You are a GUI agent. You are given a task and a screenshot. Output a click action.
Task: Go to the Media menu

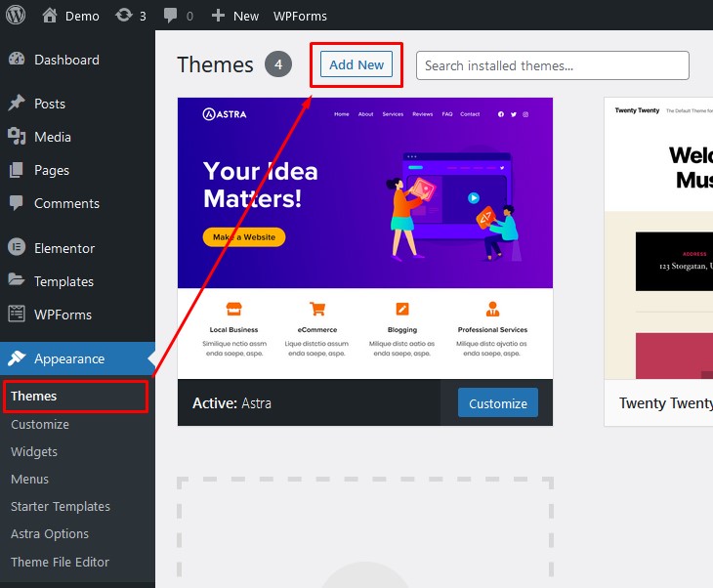pyautogui.click(x=77, y=137)
